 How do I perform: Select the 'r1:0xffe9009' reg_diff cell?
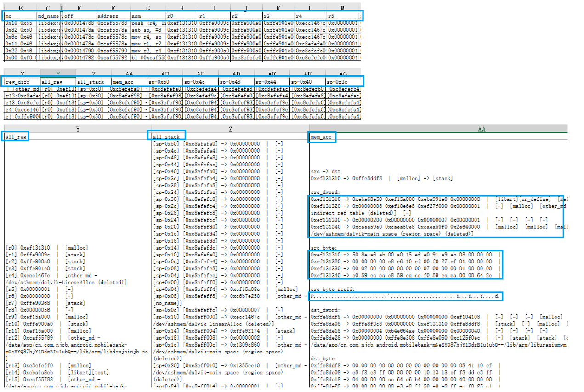coord(22,116)
